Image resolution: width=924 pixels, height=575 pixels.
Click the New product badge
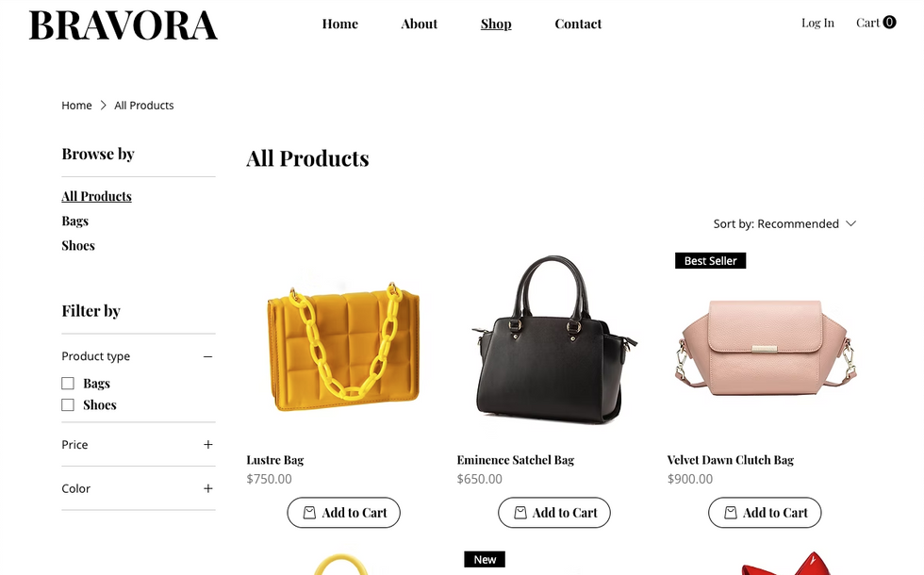coord(485,559)
